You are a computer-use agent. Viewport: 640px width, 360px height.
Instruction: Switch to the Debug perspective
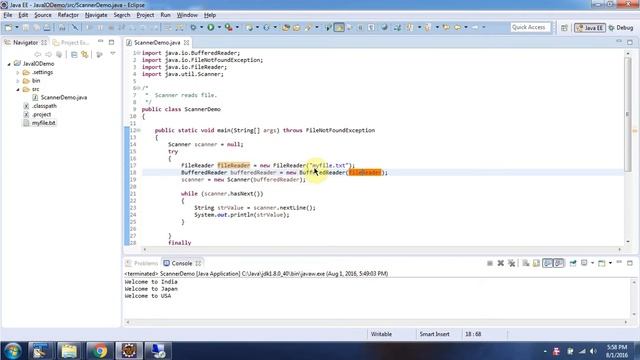[621, 28]
